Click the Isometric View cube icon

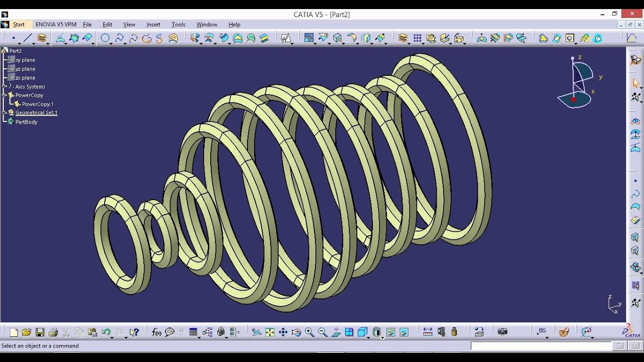coord(362,332)
